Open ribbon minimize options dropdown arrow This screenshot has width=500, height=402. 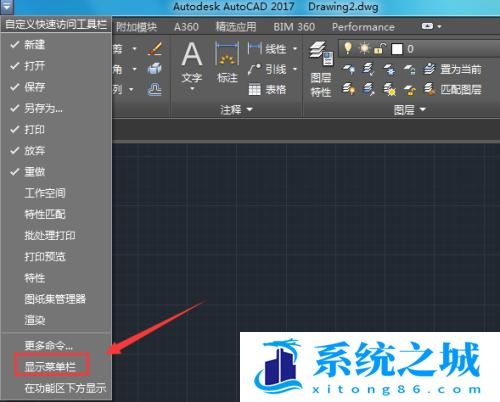coord(439,26)
